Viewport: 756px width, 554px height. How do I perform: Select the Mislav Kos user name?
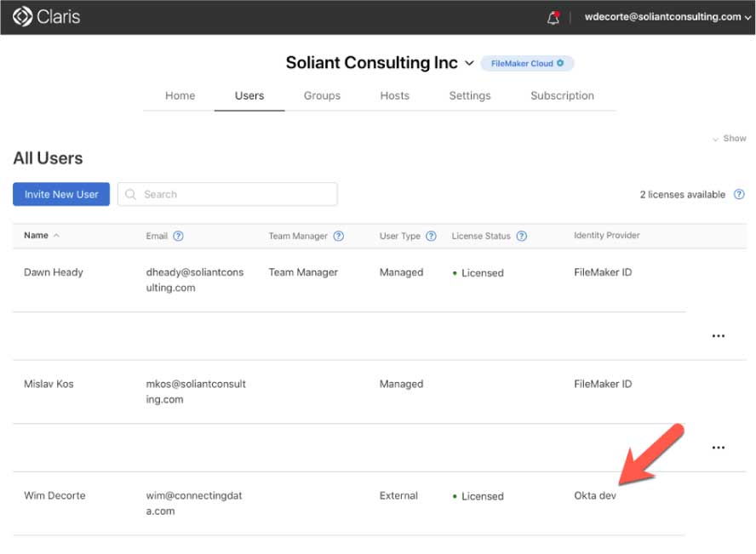(49, 384)
